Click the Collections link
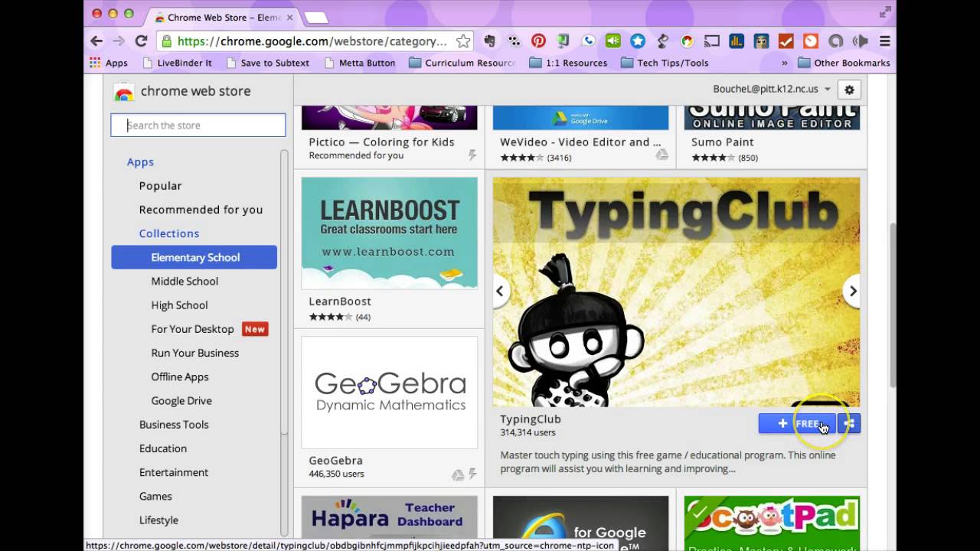980x551 pixels. [169, 233]
